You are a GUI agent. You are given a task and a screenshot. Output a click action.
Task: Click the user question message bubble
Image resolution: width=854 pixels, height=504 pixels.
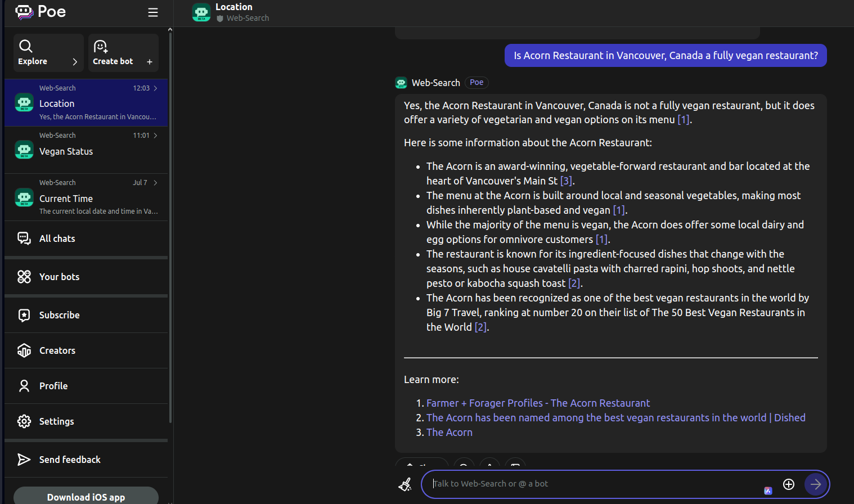point(666,56)
